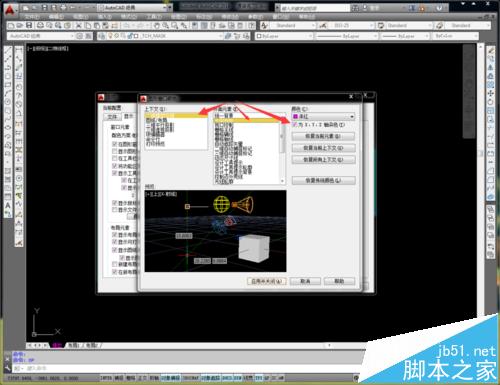The height and width of the screenshot is (385, 500).
Task: Open the ByColor plot style dropdown
Action: [455, 36]
